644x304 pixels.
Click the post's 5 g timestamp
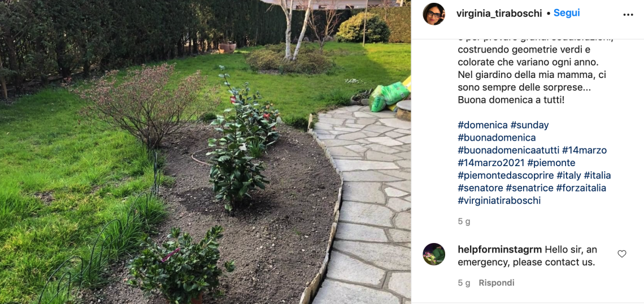[x=464, y=222]
